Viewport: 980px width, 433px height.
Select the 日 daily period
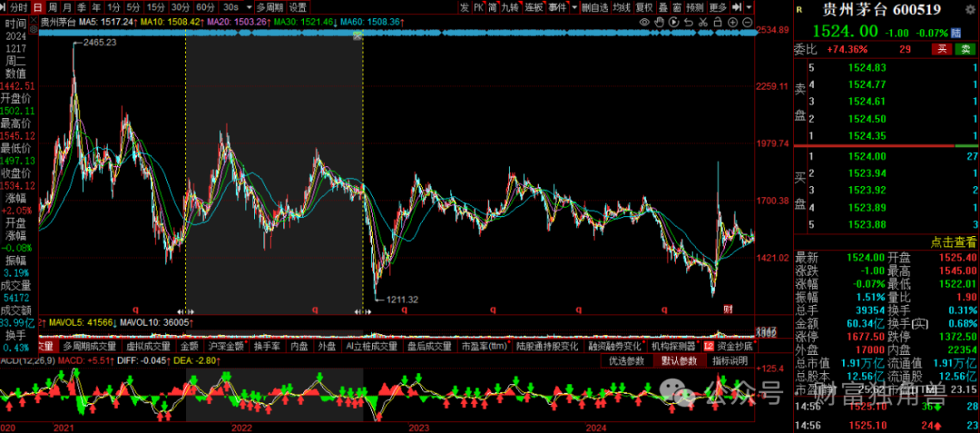38,7
